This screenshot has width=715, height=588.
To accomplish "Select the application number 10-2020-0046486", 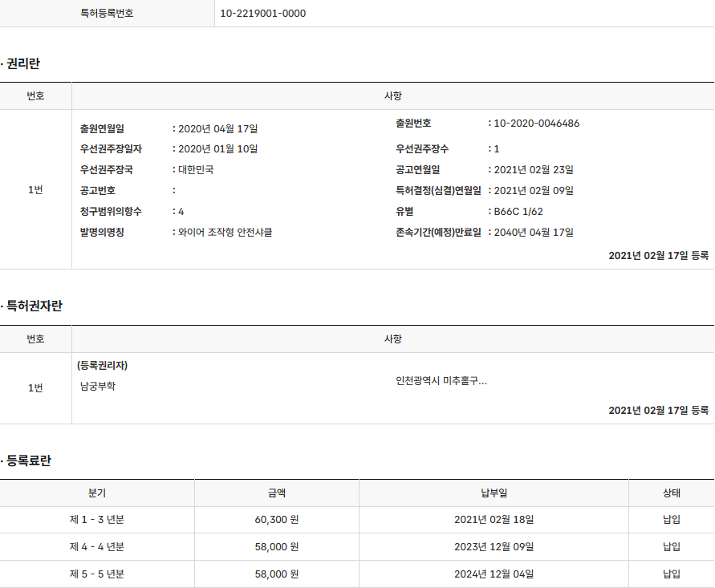I will click(x=536, y=124).
